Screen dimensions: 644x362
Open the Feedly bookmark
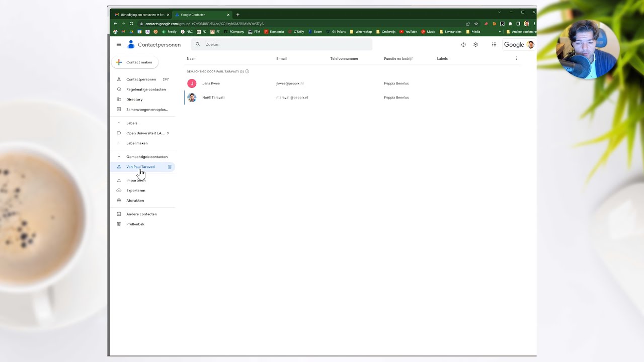click(169, 32)
